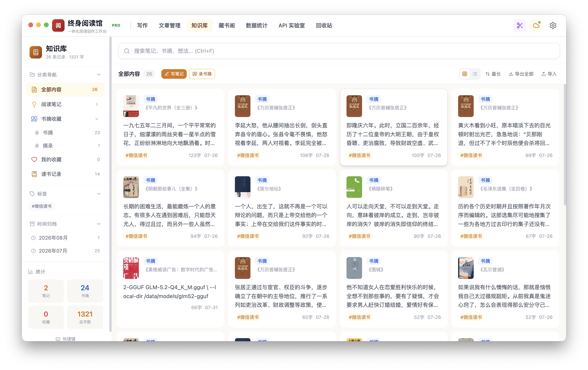Expand the 阅读笔记 category
This screenshot has width=588, height=370.
(x=97, y=104)
